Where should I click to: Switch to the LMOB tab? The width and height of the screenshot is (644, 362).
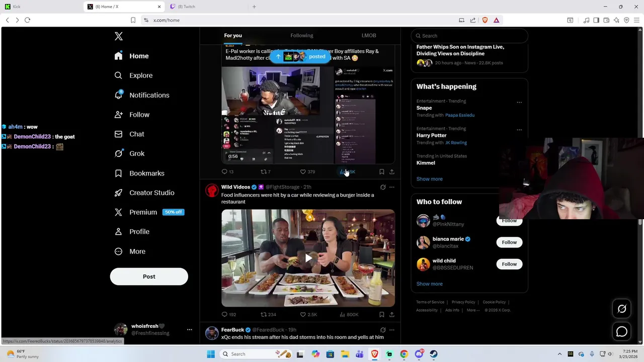(369, 36)
